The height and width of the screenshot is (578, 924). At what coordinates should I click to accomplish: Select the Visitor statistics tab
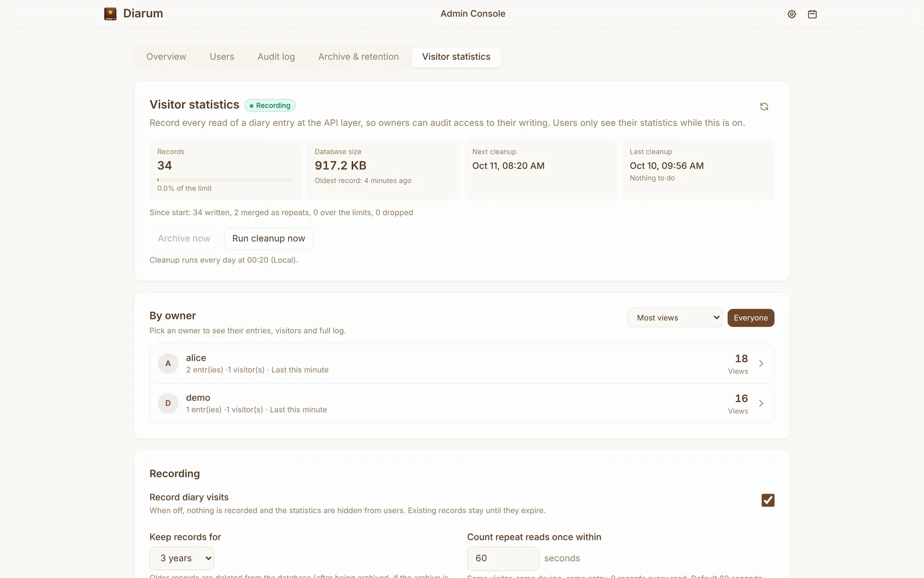(456, 57)
